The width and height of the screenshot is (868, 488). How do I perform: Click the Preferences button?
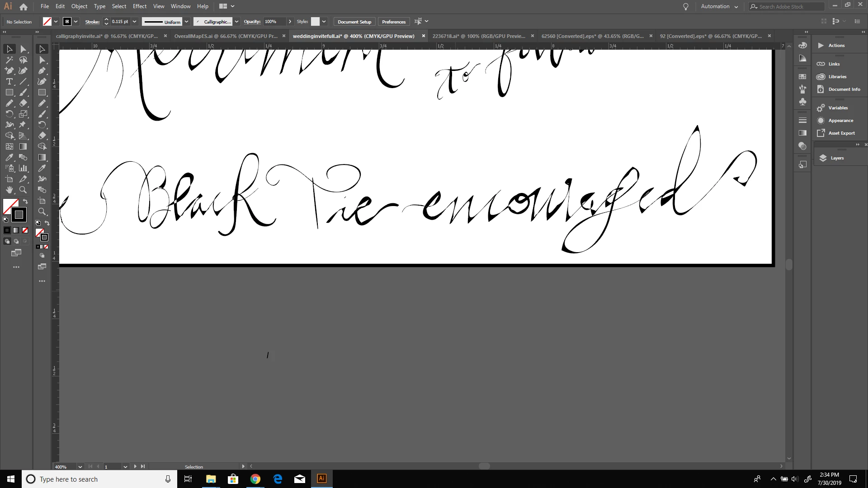[394, 22]
